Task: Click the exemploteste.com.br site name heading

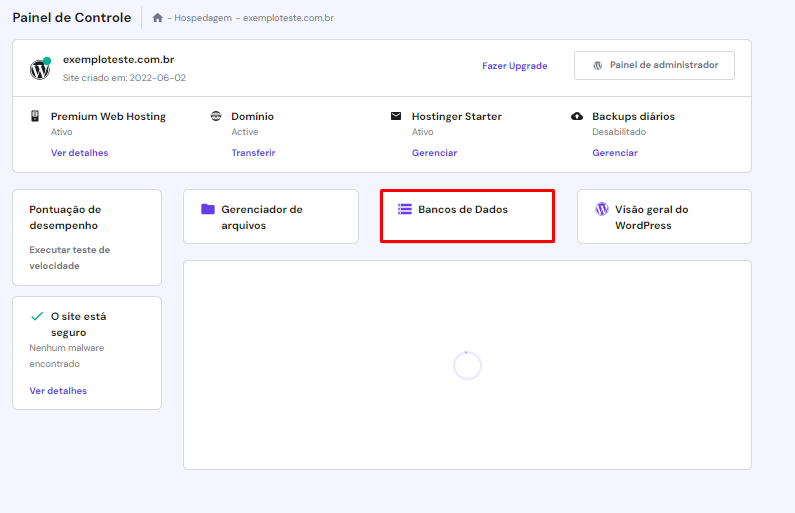Action: click(119, 59)
